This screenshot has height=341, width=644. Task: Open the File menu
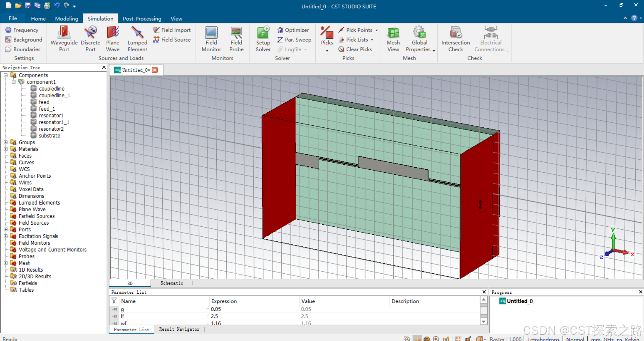pos(13,18)
